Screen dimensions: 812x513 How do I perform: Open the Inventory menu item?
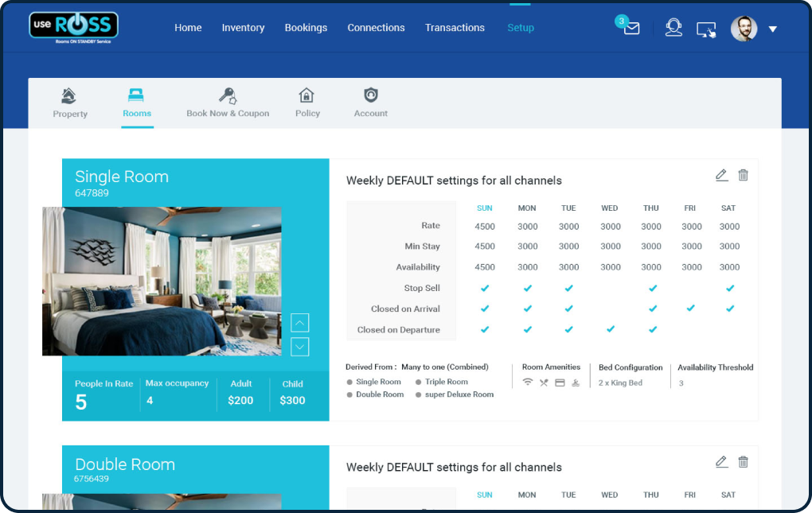tap(243, 28)
